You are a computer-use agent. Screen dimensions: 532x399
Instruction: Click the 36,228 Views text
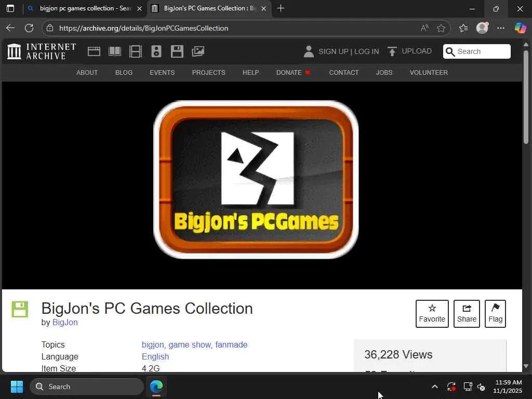398,354
